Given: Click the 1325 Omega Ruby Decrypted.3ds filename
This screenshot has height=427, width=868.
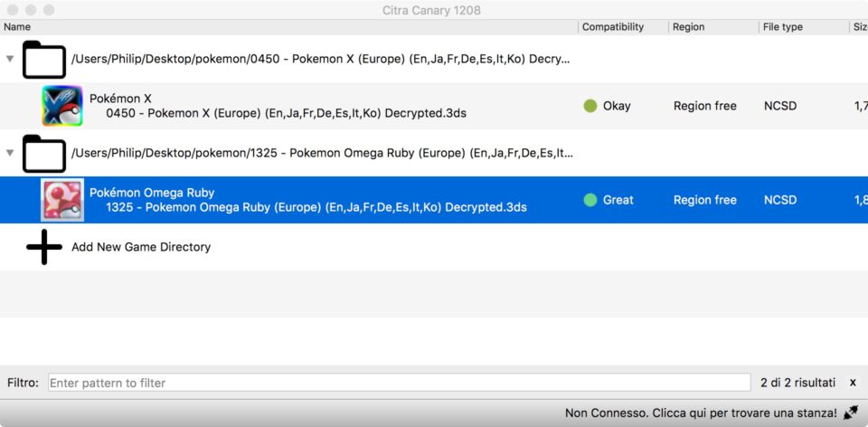Looking at the screenshot, I should click(x=316, y=208).
